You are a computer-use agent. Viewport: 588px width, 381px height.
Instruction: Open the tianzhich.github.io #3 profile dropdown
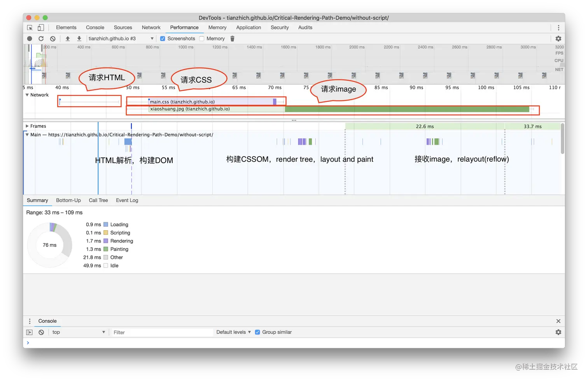[x=121, y=38]
